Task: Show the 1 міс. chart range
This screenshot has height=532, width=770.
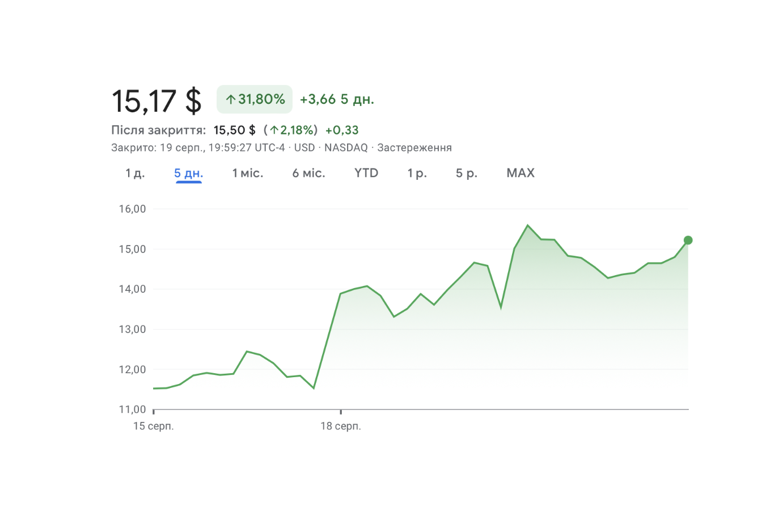Action: pos(248,174)
